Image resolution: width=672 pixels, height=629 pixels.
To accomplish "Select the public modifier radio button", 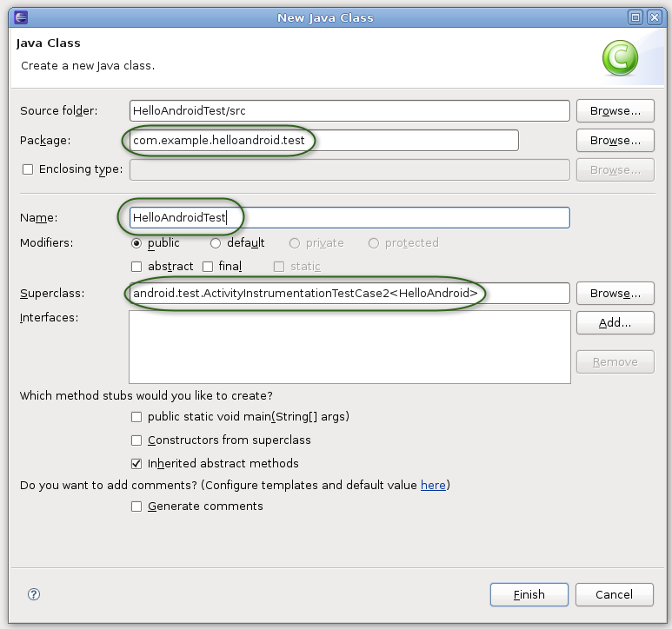I will tap(136, 243).
